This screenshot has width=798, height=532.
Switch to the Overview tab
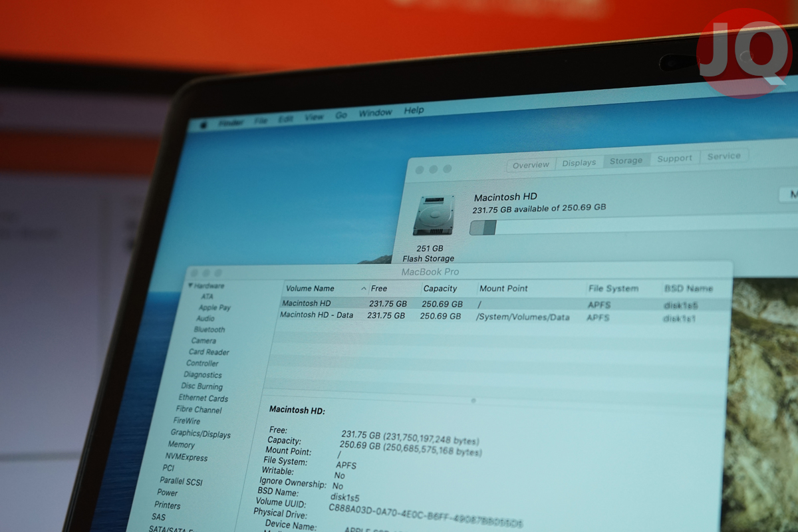(531, 165)
